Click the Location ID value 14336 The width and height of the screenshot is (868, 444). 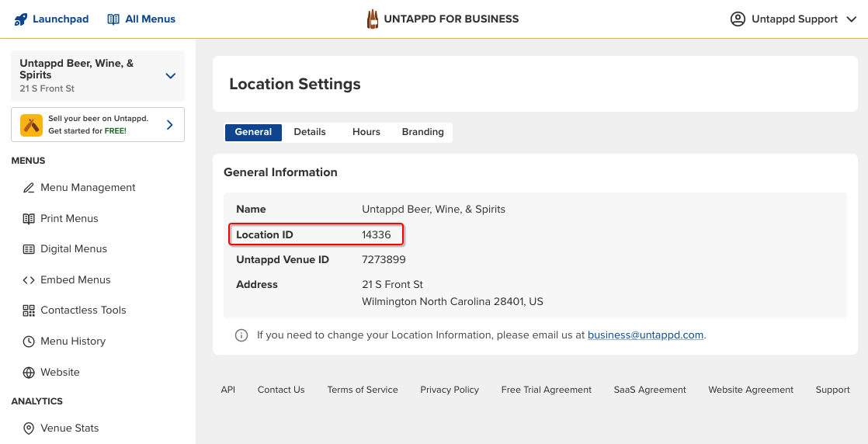coord(377,235)
